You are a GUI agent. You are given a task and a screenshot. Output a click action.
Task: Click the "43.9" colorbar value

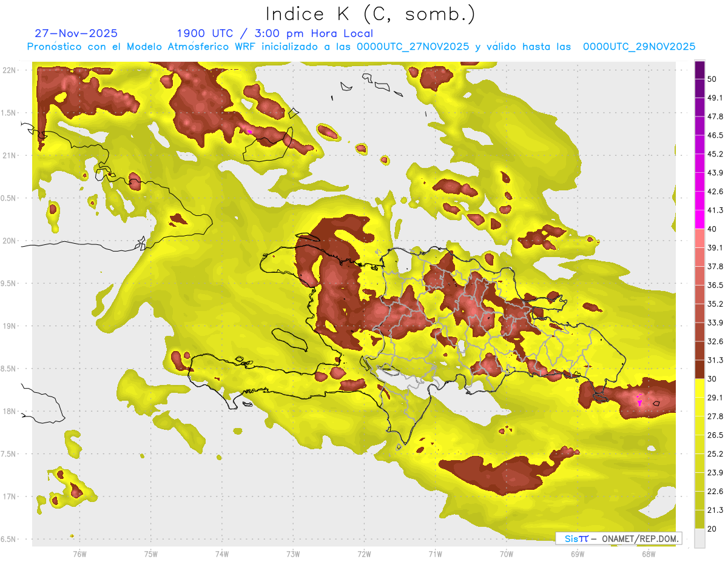pyautogui.click(x=715, y=173)
